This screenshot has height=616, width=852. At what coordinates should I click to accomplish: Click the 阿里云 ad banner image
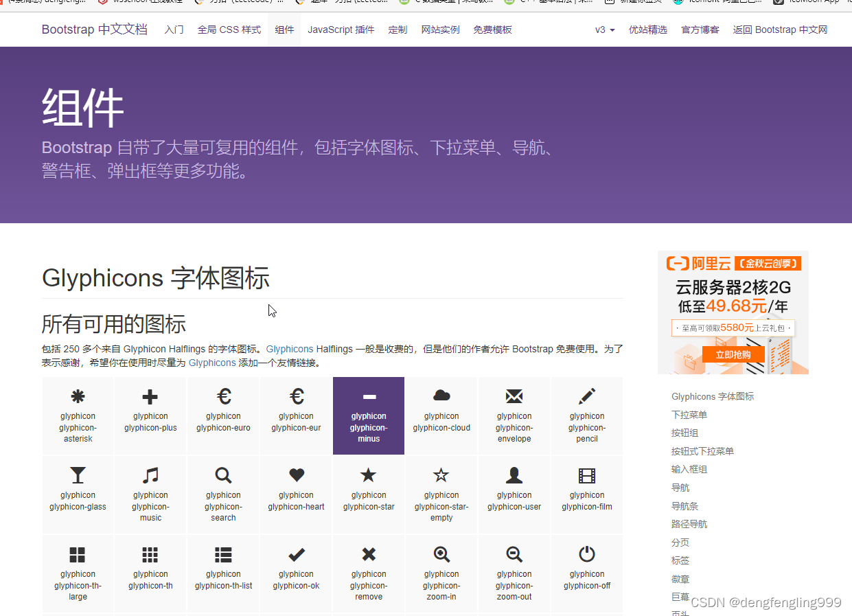733,312
